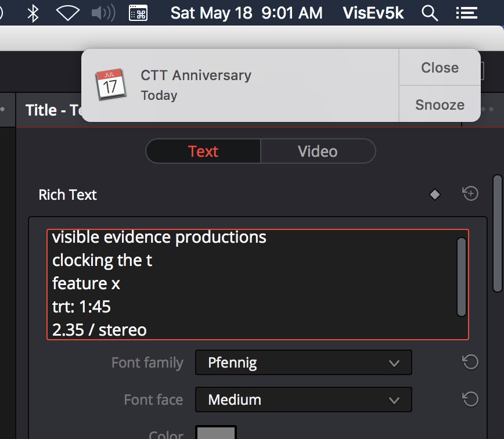
Task: Click the calendar icon in the notification
Action: [110, 85]
